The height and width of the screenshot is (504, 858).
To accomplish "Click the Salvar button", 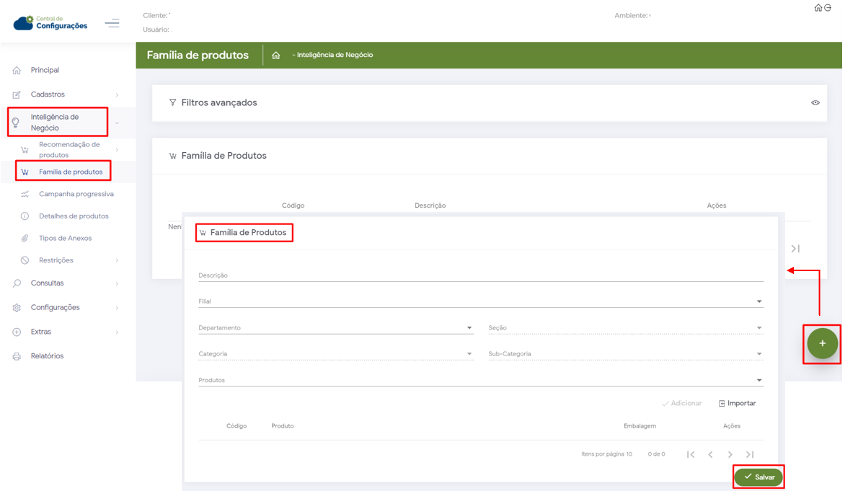I will pos(759,477).
